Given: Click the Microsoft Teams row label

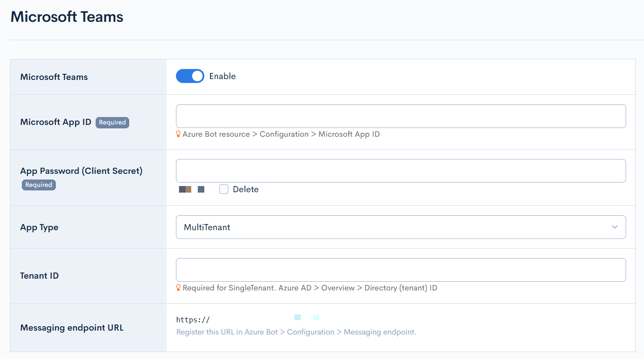Looking at the screenshot, I should coord(54,77).
